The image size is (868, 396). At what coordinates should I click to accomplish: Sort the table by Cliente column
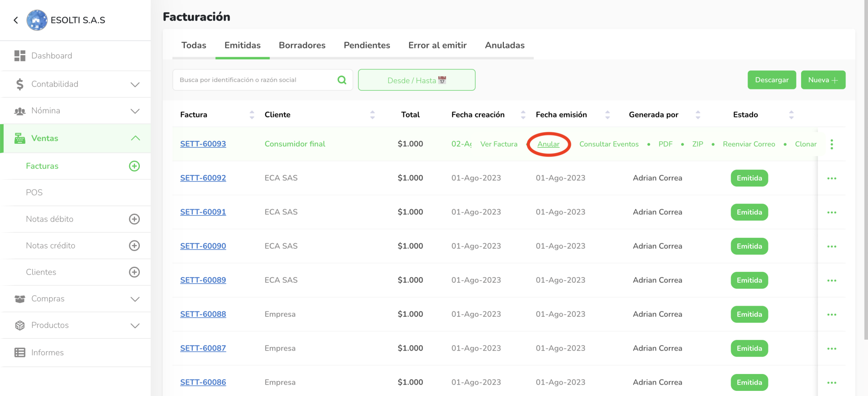pos(372,114)
